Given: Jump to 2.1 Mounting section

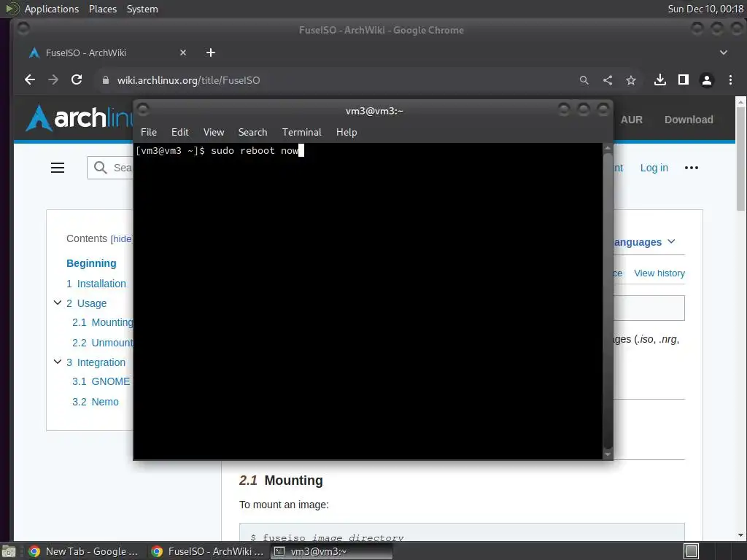Looking at the screenshot, I should [x=103, y=322].
